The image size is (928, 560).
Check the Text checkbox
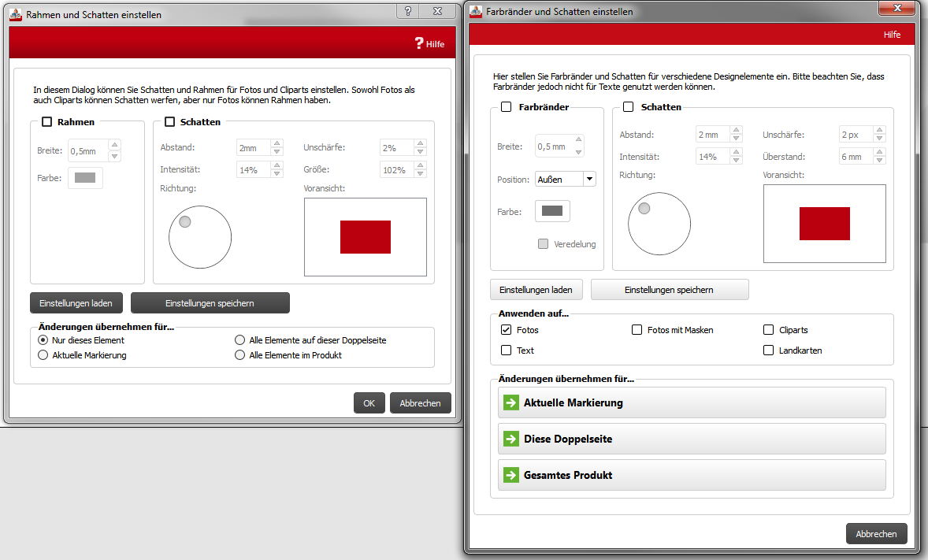point(506,350)
